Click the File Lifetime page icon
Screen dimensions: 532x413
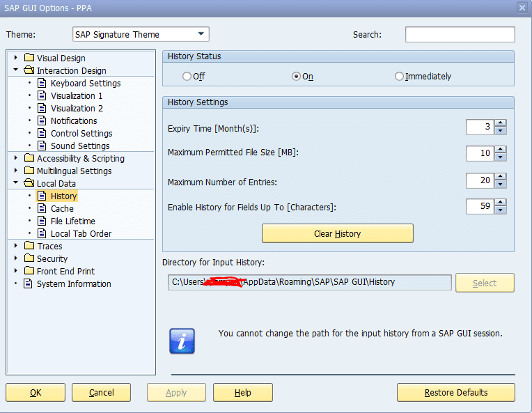(x=42, y=221)
